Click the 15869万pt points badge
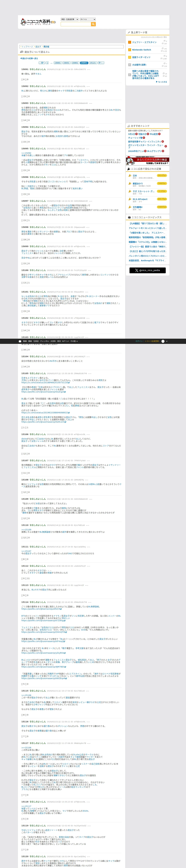186x868 pixels. click(162, 207)
